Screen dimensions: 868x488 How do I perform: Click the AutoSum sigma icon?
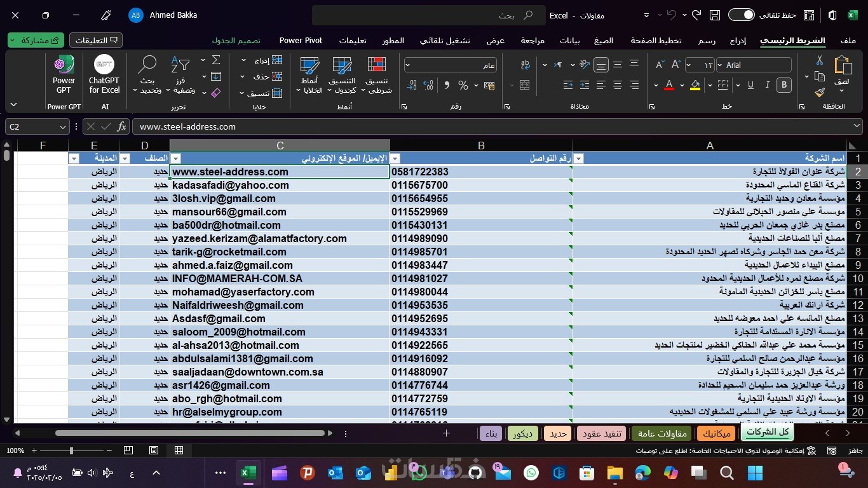[216, 60]
